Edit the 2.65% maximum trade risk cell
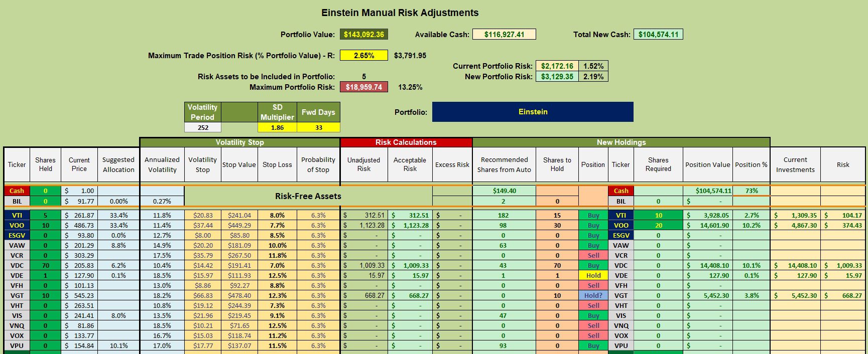The image size is (868, 354). (364, 56)
